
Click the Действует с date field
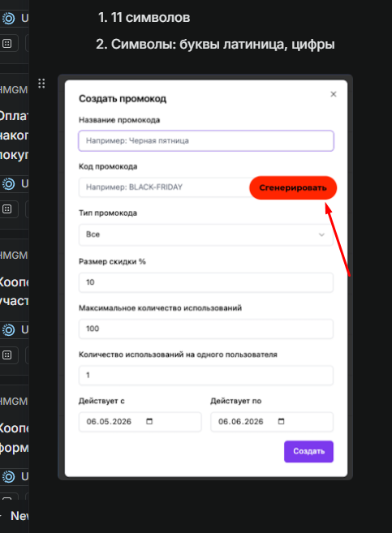pyautogui.click(x=140, y=422)
